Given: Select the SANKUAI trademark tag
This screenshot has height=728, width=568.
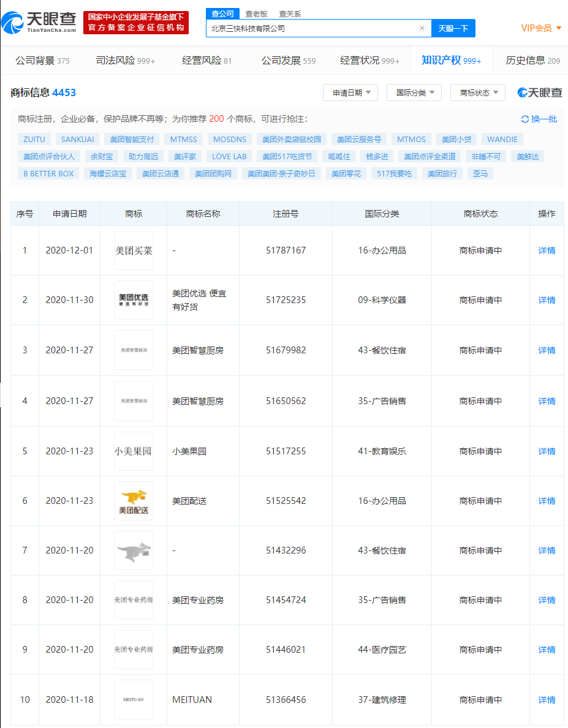Looking at the screenshot, I should point(78,139).
